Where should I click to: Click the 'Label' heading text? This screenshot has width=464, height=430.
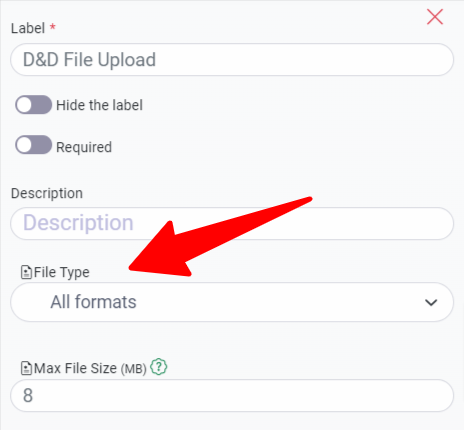28,28
